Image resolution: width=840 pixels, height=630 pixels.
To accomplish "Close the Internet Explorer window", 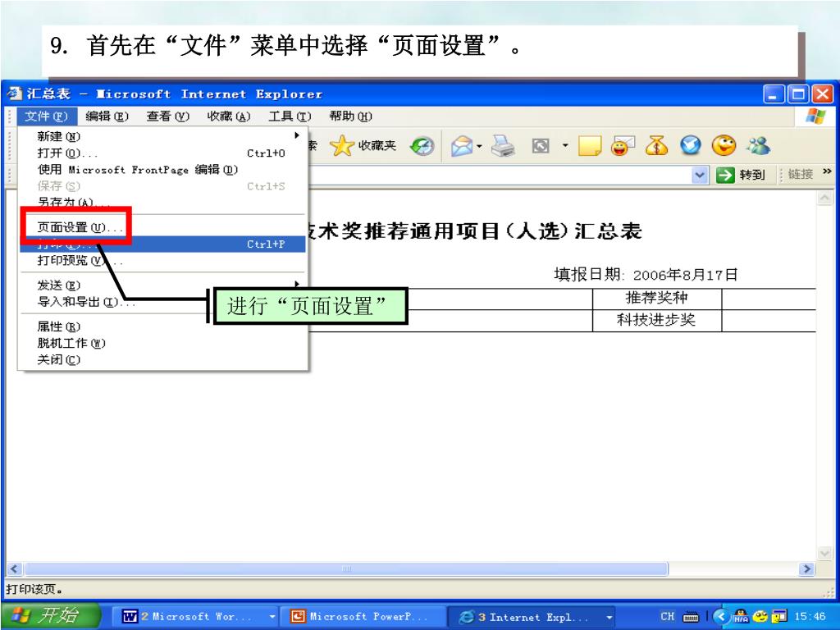I will (x=822, y=94).
